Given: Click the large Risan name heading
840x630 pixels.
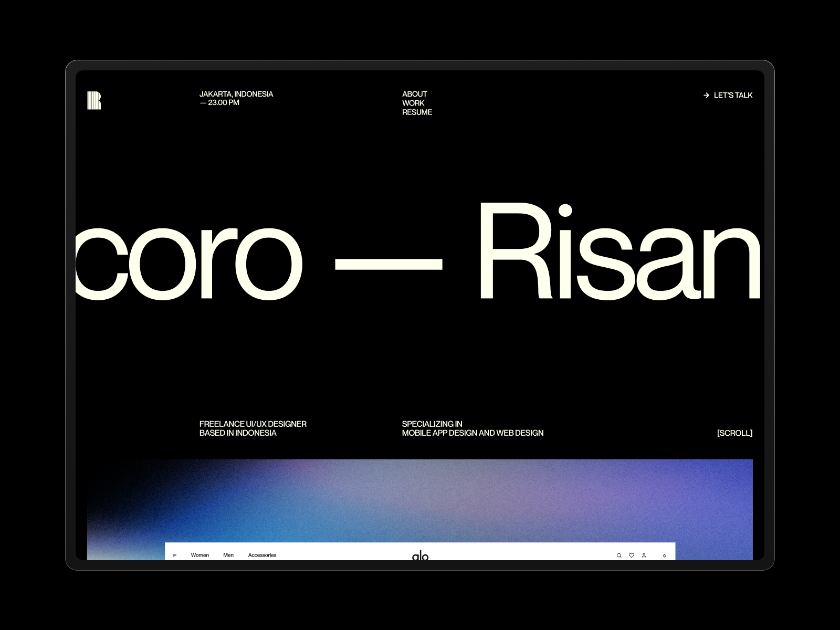Looking at the screenshot, I should point(619,257).
